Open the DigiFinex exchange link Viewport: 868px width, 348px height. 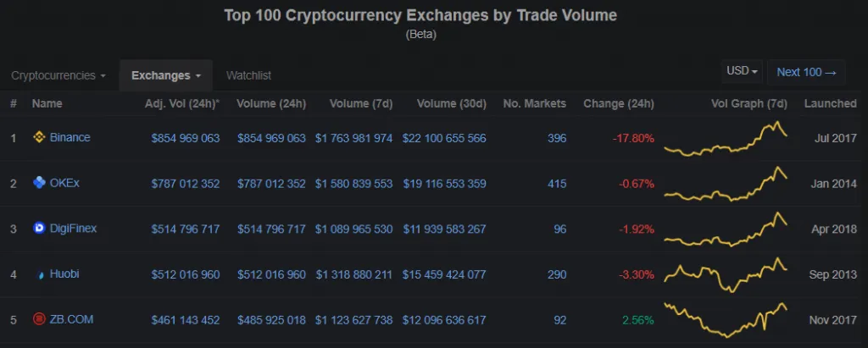[x=73, y=228]
